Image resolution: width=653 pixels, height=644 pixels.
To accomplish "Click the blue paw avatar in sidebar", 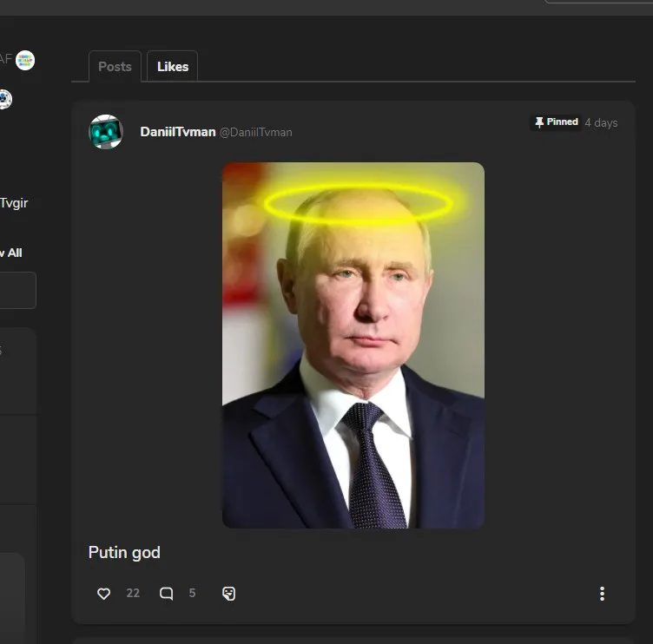I will click(x=4, y=99).
